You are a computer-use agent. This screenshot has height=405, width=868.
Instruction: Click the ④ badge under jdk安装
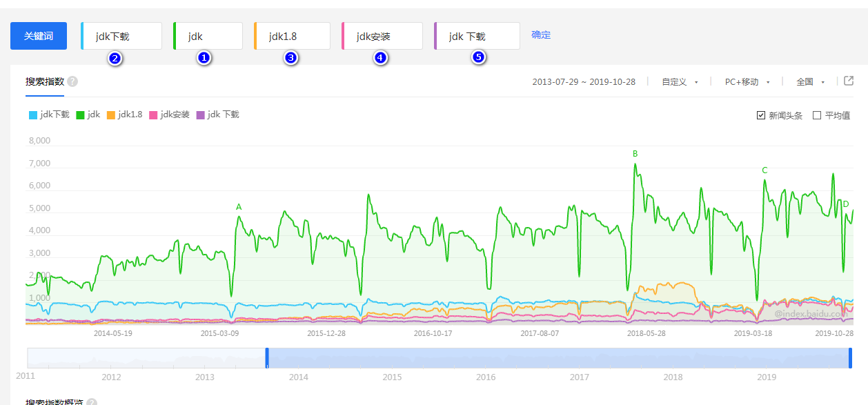click(381, 58)
